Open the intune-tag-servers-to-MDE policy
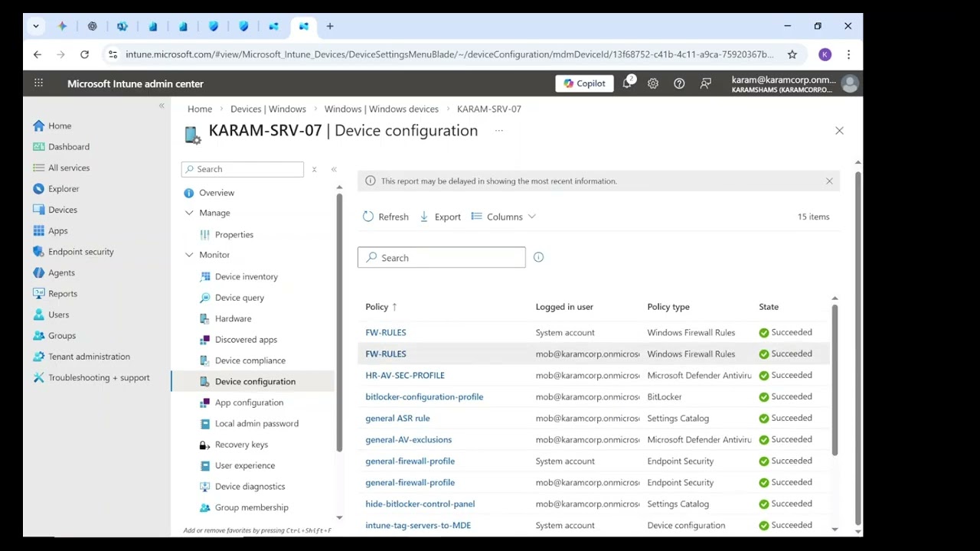 (418, 525)
